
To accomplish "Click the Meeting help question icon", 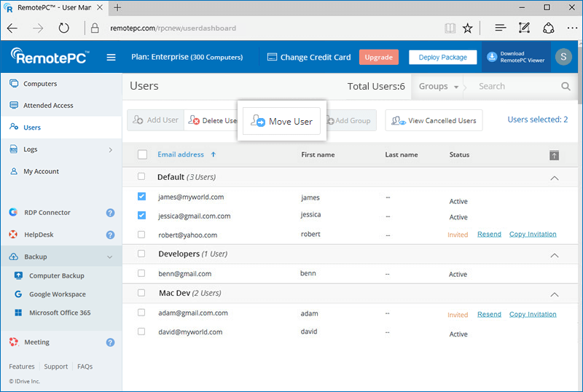I will [110, 342].
